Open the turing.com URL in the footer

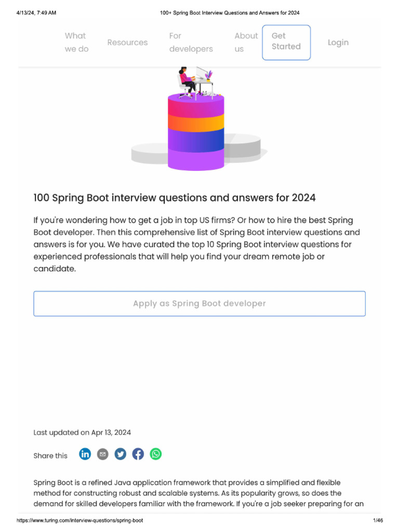79,521
